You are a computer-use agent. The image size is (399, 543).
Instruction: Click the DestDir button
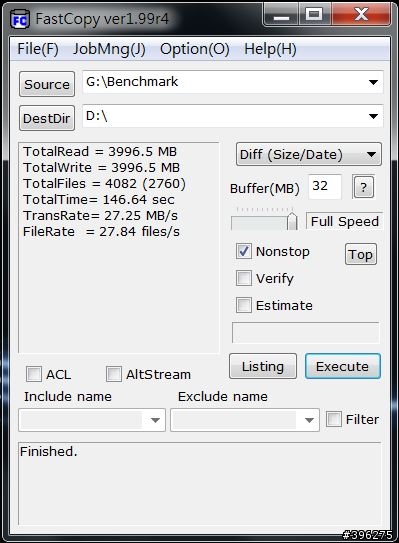(47, 118)
